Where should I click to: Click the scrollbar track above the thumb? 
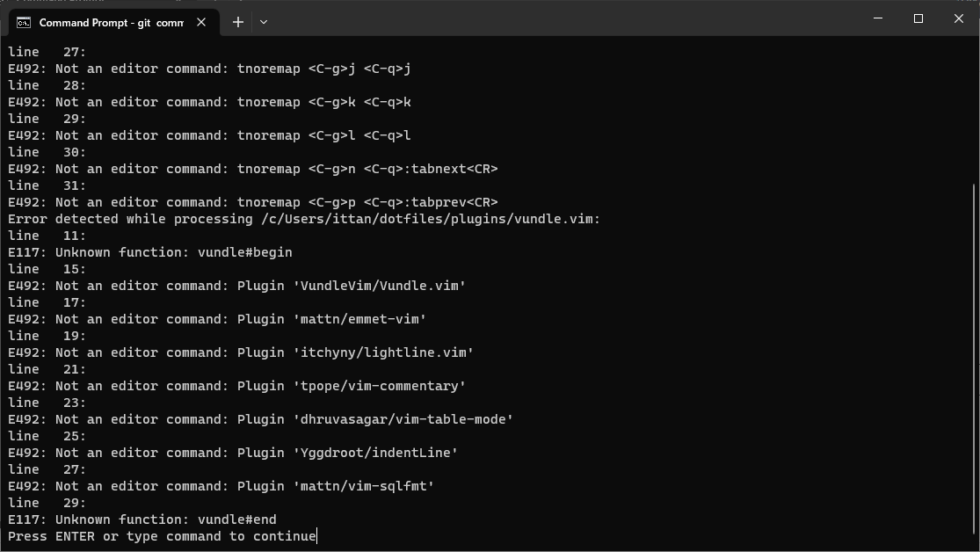(x=975, y=110)
